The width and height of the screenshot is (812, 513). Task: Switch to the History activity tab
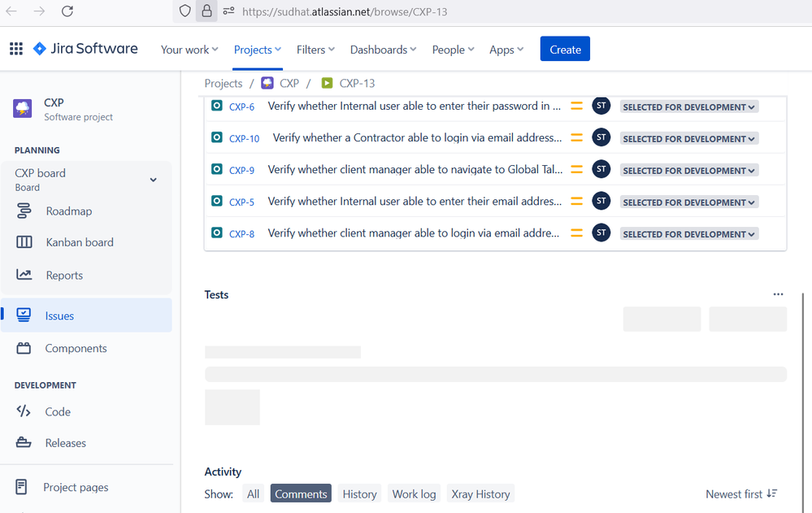point(359,493)
